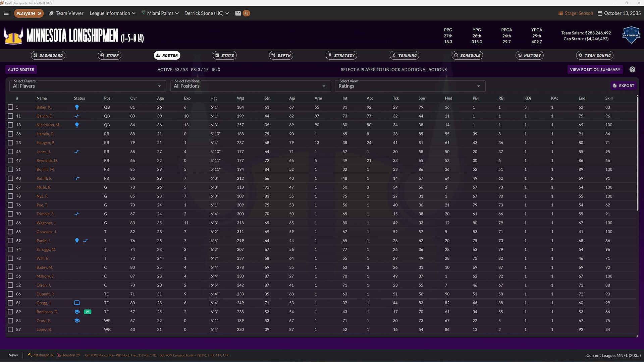
Task: Click the roster table vertical scrollbar
Action: (x=637, y=154)
